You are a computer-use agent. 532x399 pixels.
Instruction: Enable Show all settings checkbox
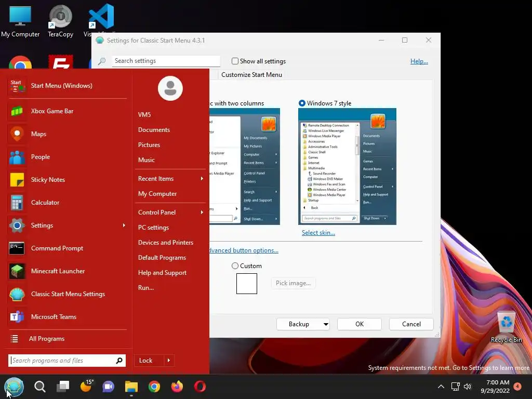(x=235, y=61)
